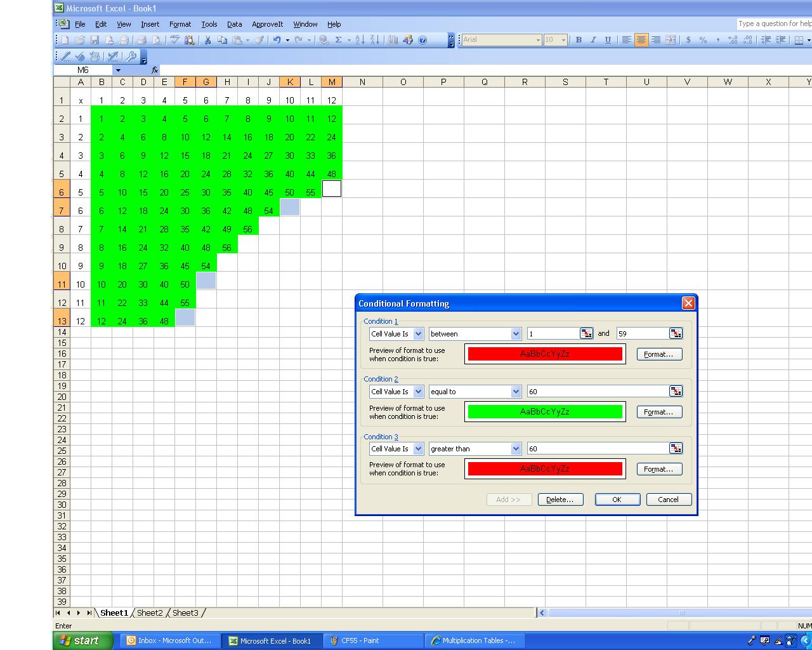Toggle Align Right

tap(655, 40)
